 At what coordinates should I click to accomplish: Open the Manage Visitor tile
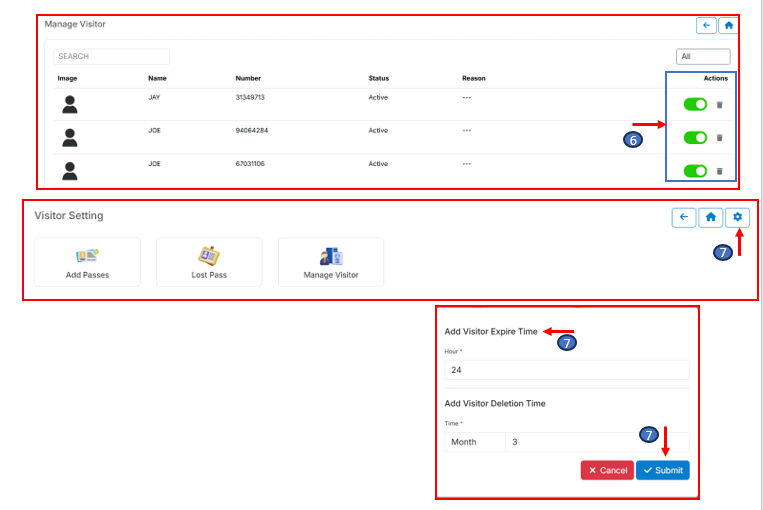[x=331, y=263]
